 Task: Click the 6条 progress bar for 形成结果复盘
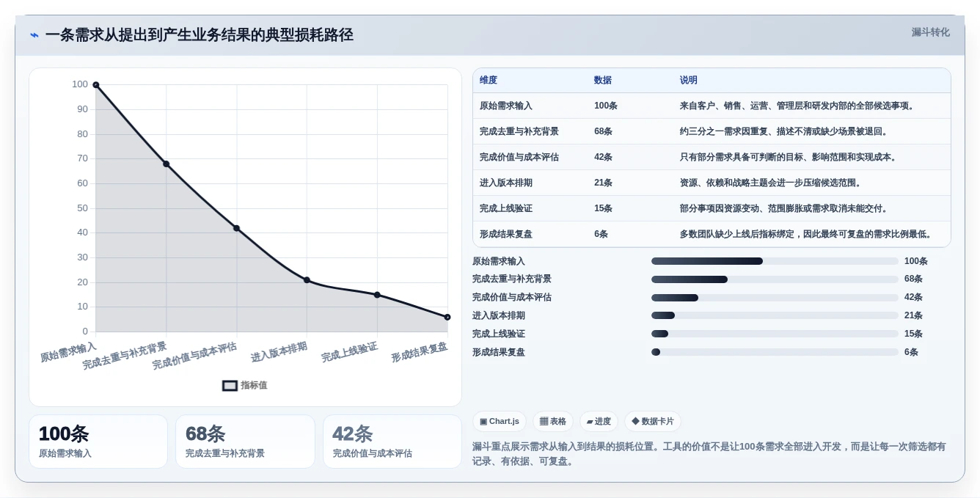tap(775, 352)
